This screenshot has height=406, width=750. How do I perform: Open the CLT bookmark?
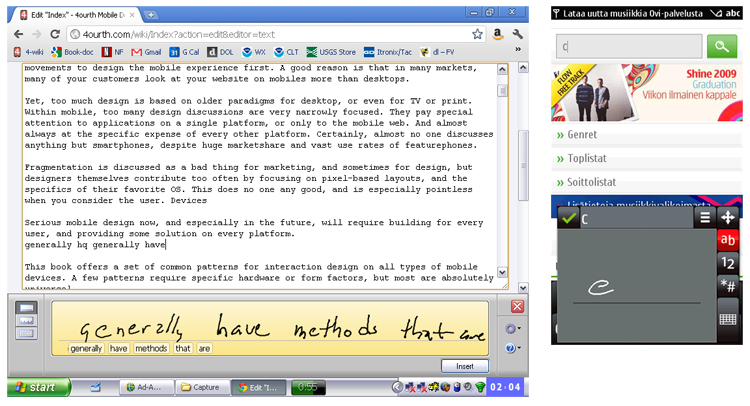(287, 52)
